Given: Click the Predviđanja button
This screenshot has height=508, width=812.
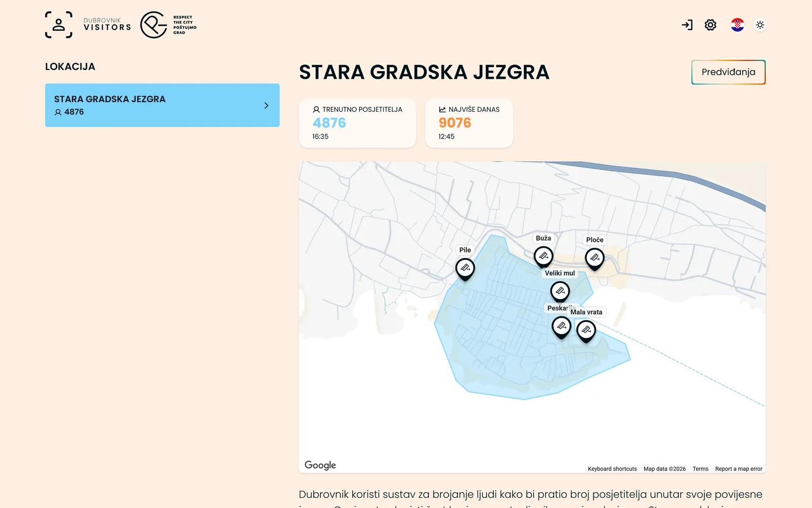Looking at the screenshot, I should click(x=728, y=72).
